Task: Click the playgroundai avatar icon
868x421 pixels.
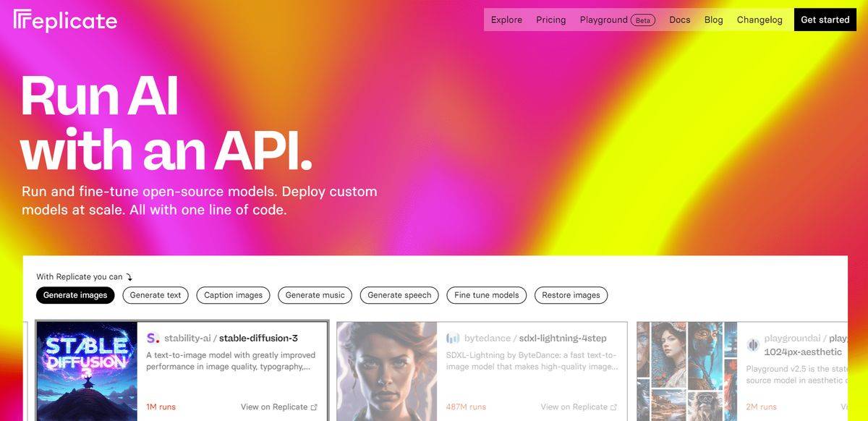Action: 752,345
